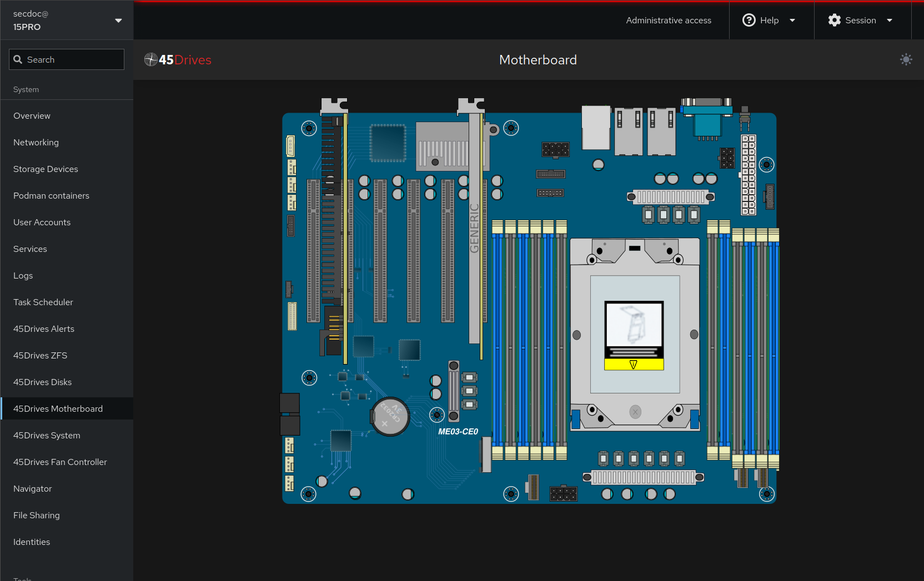Click the 45Drives logo

(178, 60)
